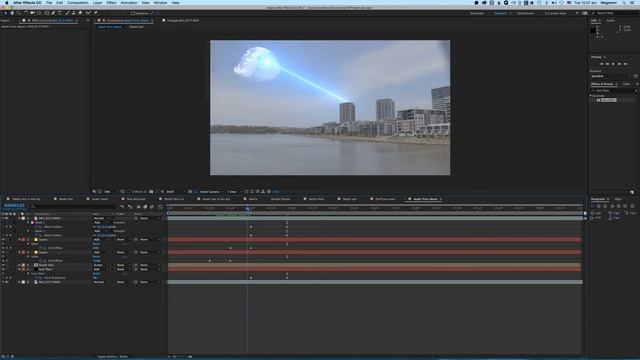Switch to the Small Screen workspace
Screen dimensions: 640x360
click(x=526, y=13)
